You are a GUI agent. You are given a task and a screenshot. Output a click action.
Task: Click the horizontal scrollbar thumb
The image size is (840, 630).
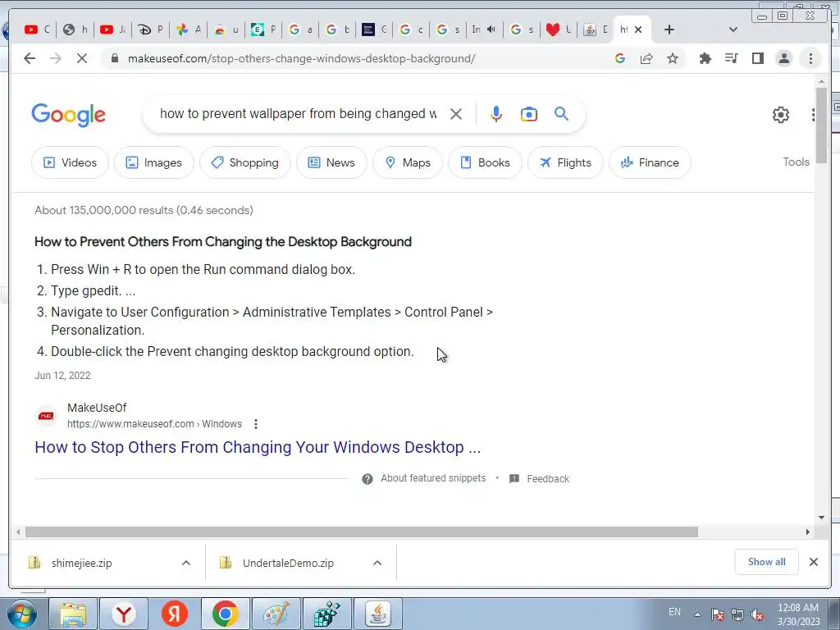[362, 532]
